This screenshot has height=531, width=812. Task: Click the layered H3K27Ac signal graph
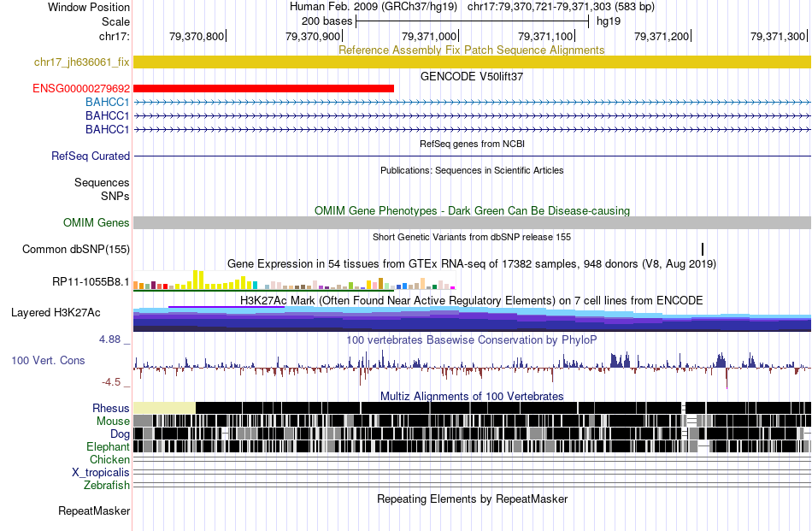pos(472,319)
